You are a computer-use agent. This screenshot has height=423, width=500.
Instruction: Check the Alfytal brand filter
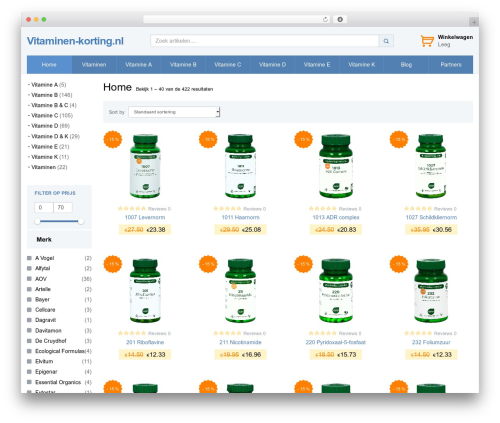point(29,268)
